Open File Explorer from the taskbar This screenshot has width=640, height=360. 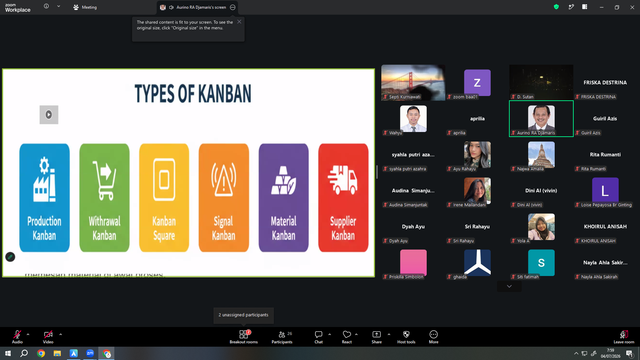(57, 353)
